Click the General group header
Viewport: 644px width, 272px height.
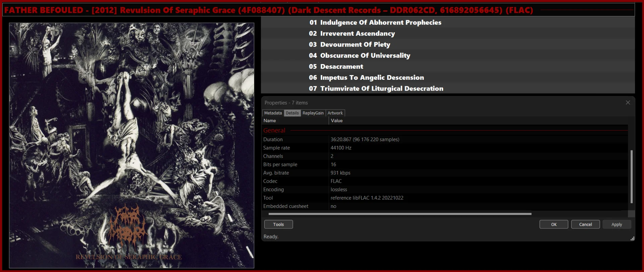pos(445,130)
